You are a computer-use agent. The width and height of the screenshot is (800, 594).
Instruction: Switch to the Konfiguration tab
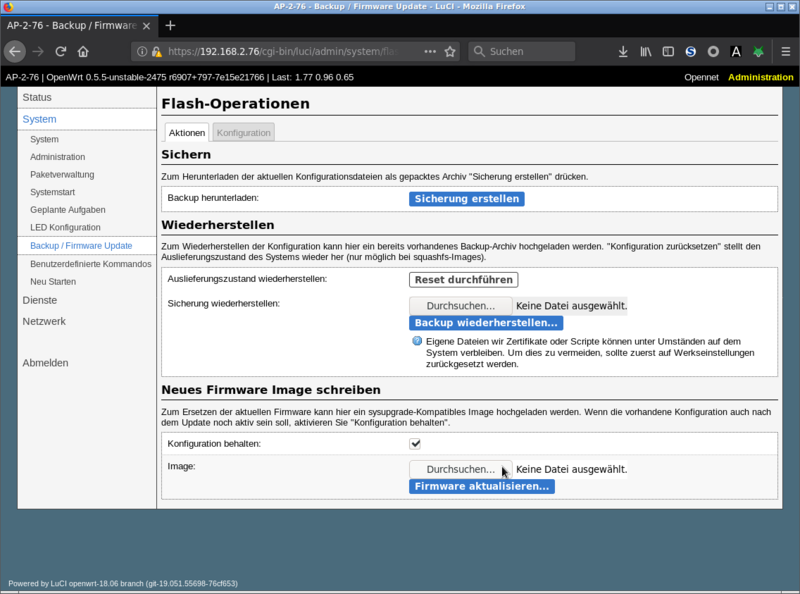click(x=244, y=133)
